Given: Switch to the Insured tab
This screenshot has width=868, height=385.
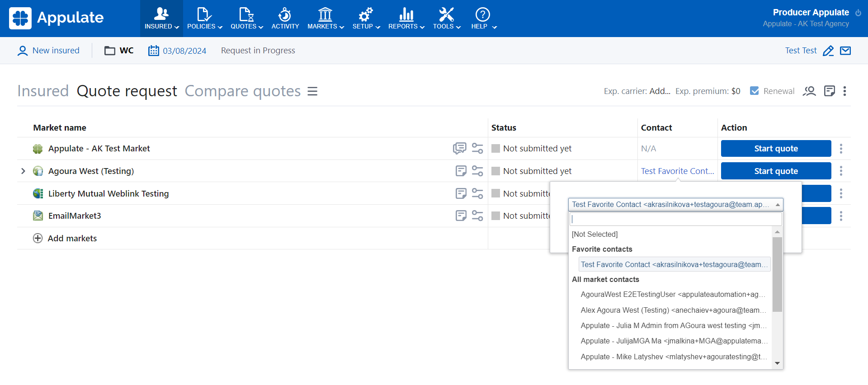Looking at the screenshot, I should pyautogui.click(x=43, y=91).
